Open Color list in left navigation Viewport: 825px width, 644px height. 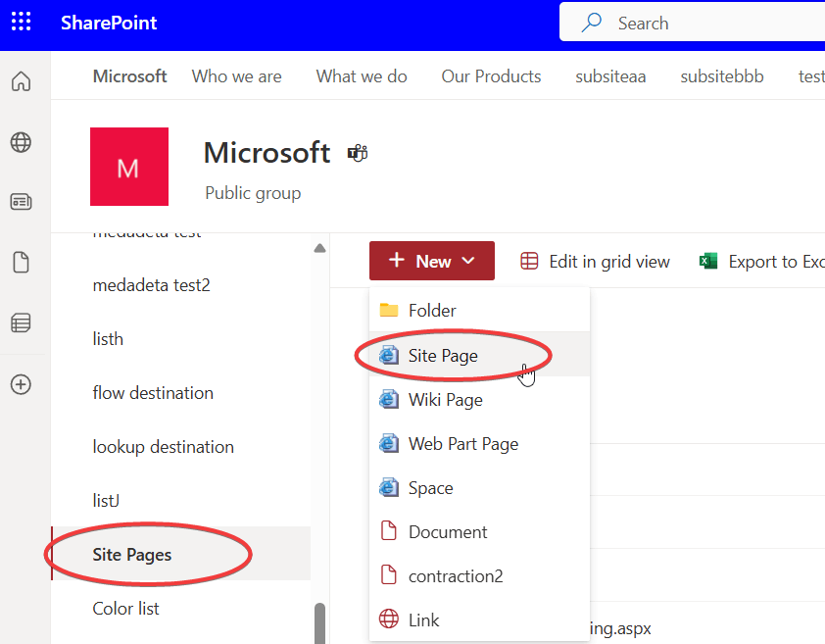125,609
